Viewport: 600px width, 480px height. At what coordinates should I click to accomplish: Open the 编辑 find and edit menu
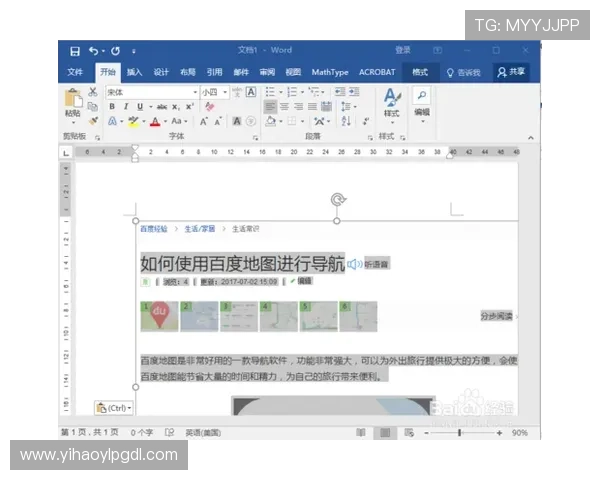coord(422,105)
